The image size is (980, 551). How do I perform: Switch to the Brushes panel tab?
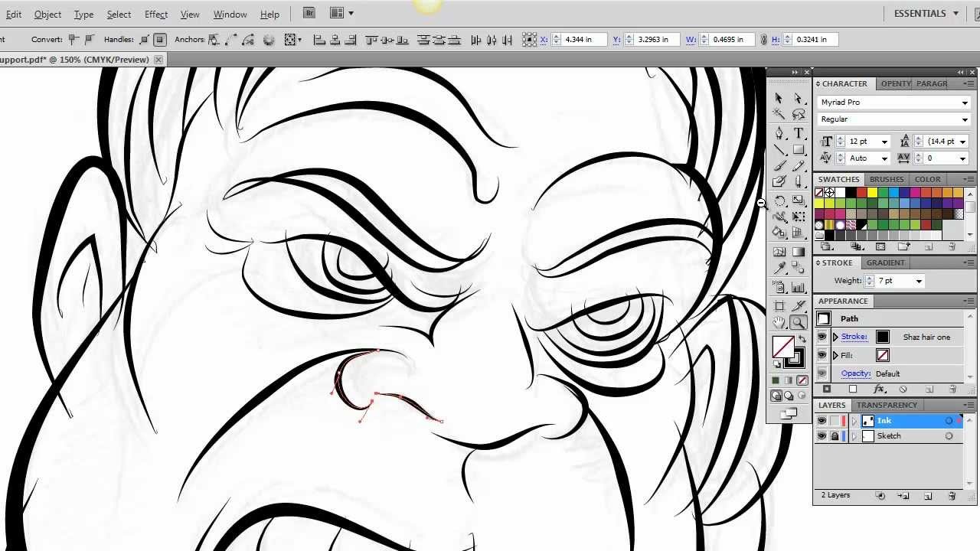tap(886, 179)
